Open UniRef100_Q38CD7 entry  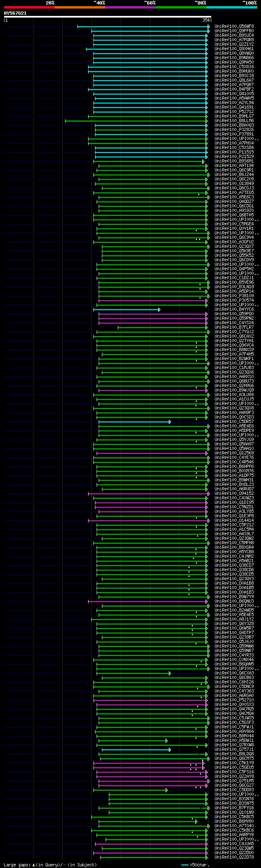point(234,565)
